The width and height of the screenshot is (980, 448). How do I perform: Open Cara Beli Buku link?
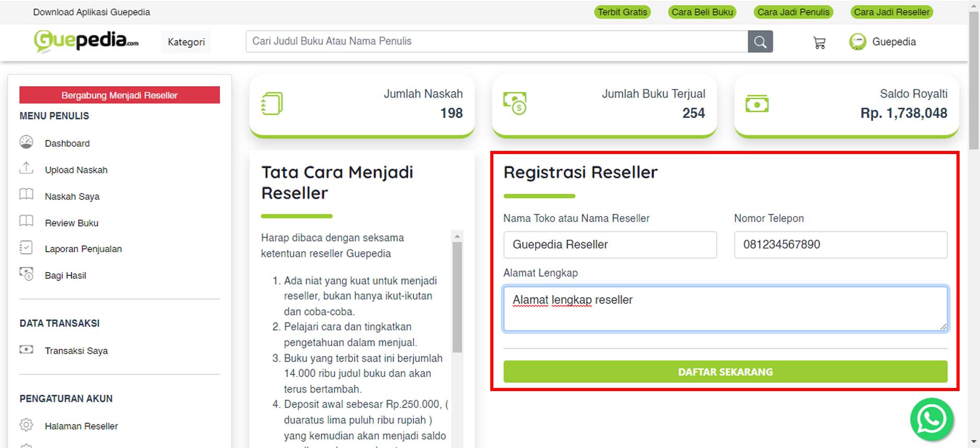(702, 12)
